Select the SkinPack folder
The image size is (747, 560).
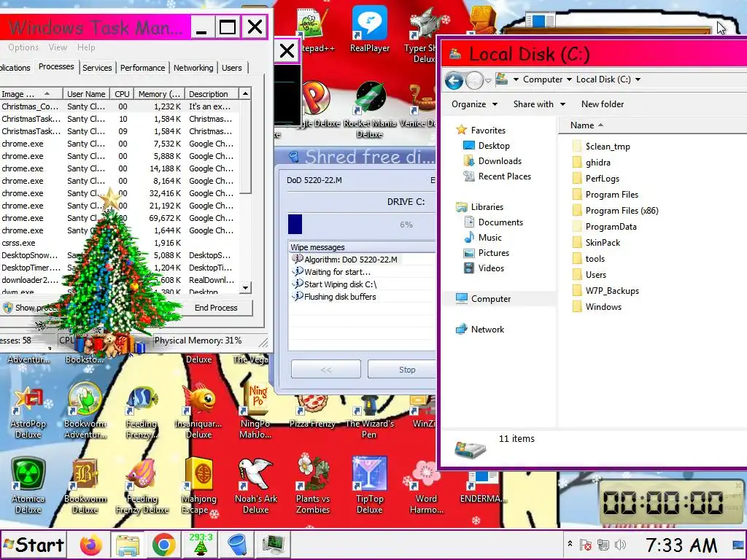pos(603,243)
